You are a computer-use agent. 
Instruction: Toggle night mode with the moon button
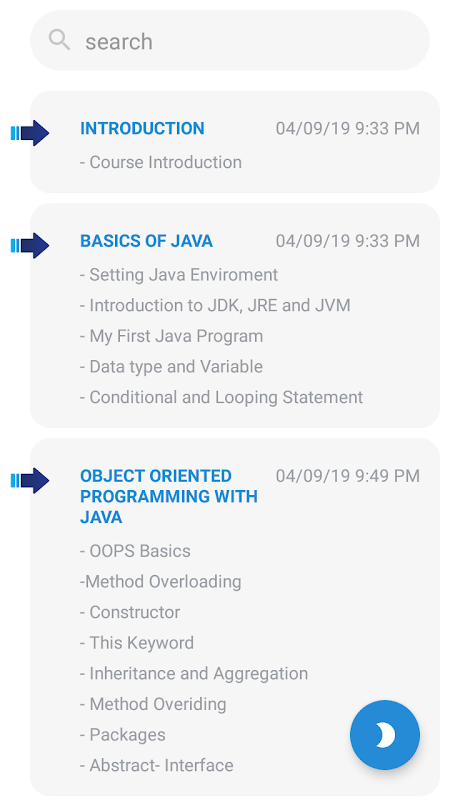pyautogui.click(x=385, y=735)
